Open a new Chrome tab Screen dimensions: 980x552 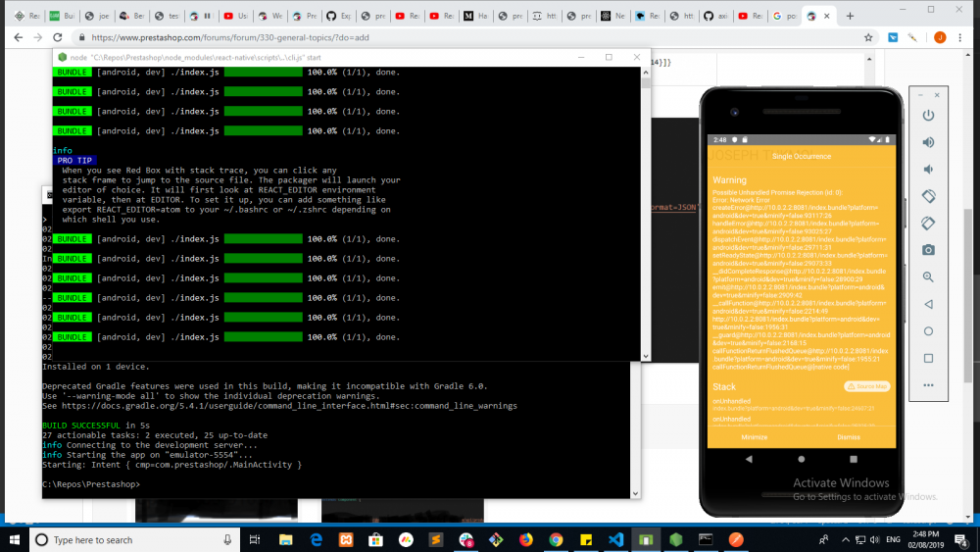[850, 16]
